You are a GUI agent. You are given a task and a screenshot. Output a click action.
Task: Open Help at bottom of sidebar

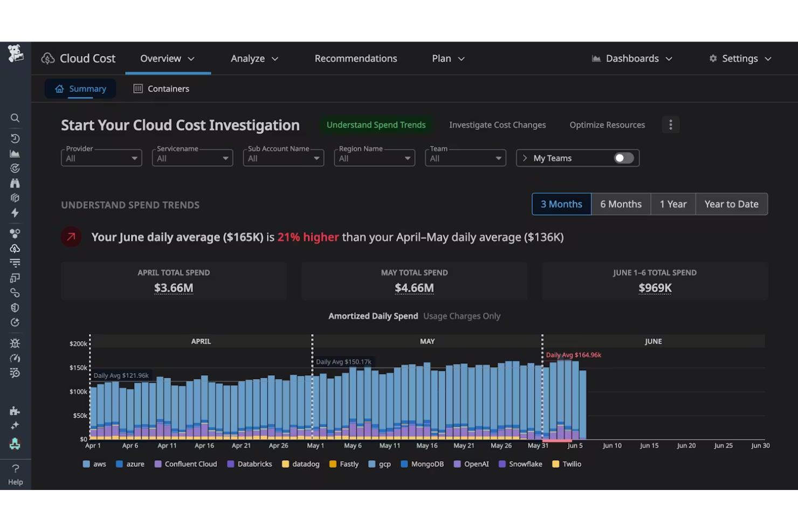[16, 474]
